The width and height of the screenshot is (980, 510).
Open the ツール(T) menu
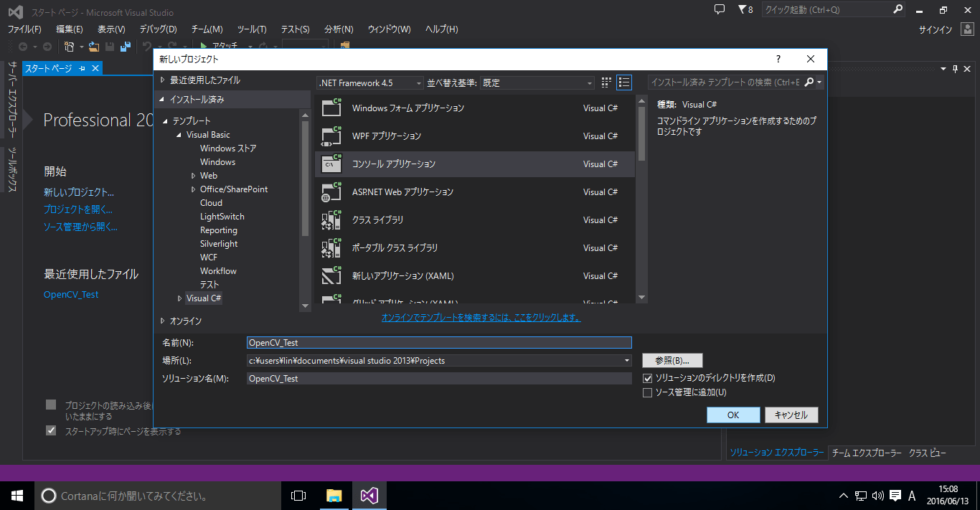click(x=252, y=29)
